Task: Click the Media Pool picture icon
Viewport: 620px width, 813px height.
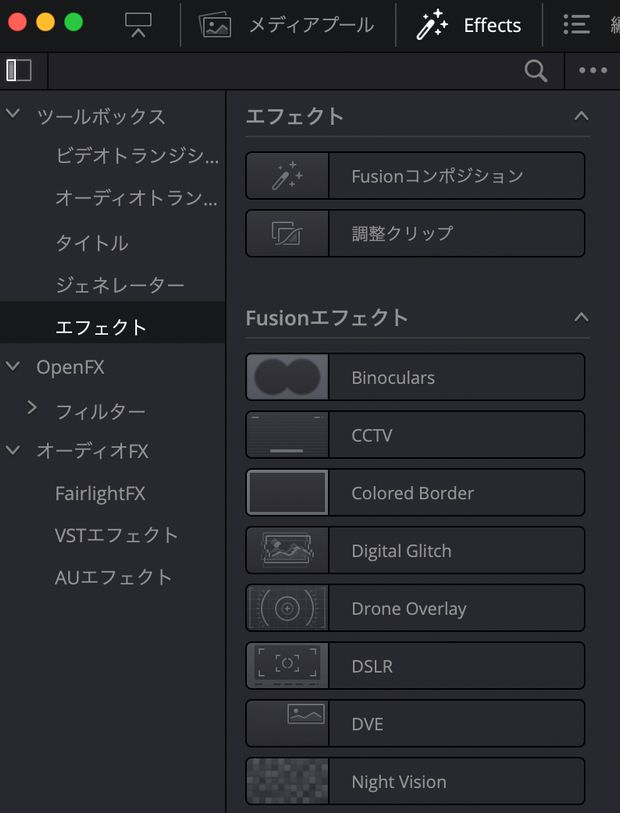Action: (215, 24)
